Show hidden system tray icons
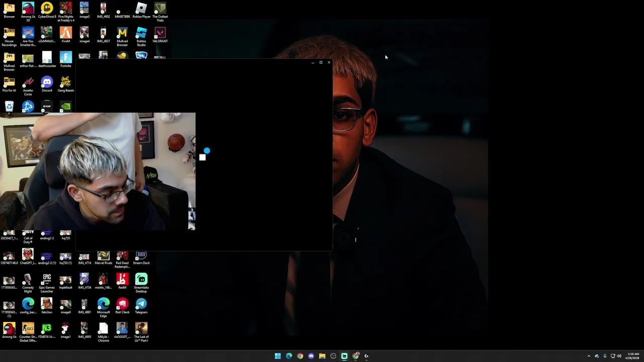 (x=589, y=356)
